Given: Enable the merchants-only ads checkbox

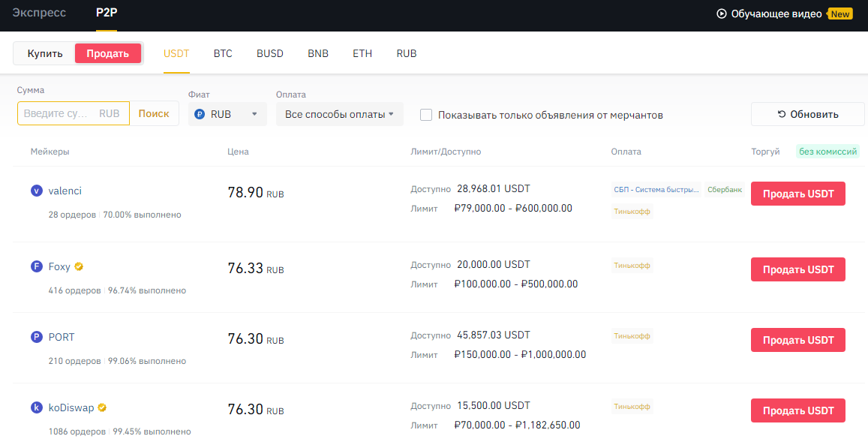Looking at the screenshot, I should [x=426, y=115].
